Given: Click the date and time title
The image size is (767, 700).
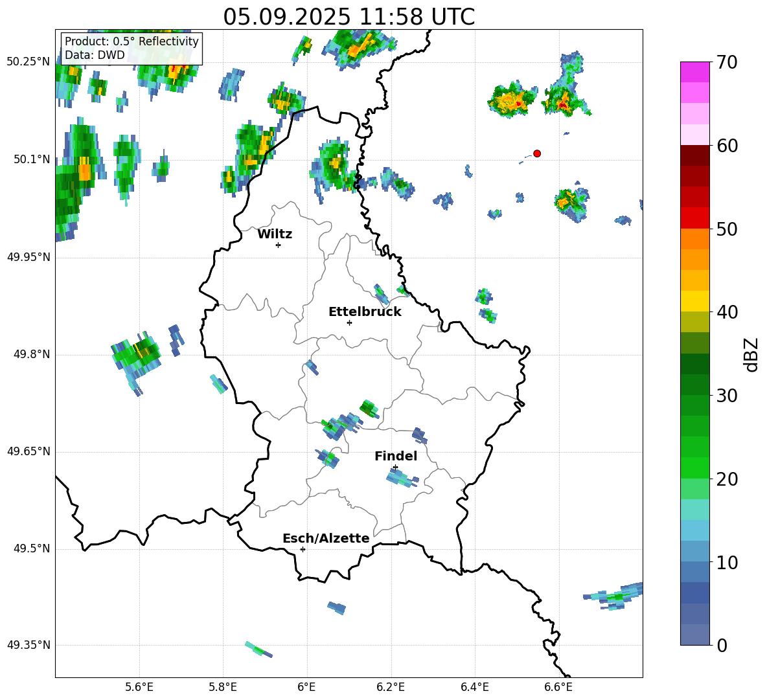Looking at the screenshot, I should [x=349, y=17].
